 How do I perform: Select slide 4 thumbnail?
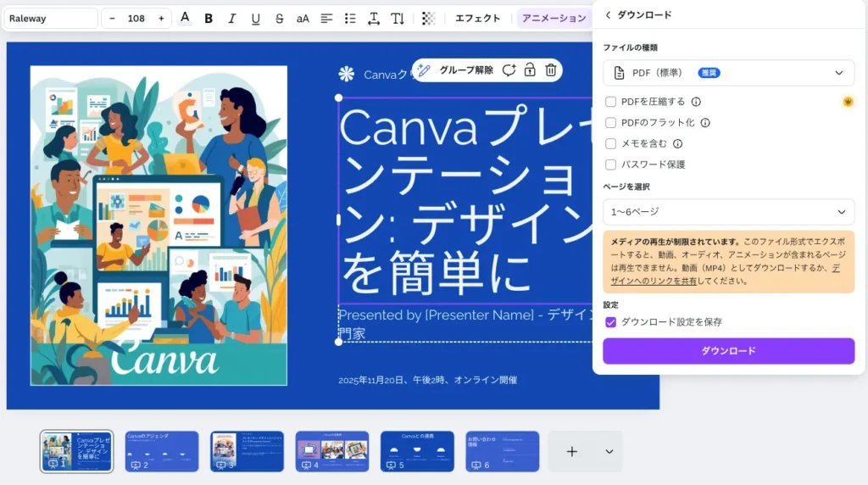pos(332,452)
